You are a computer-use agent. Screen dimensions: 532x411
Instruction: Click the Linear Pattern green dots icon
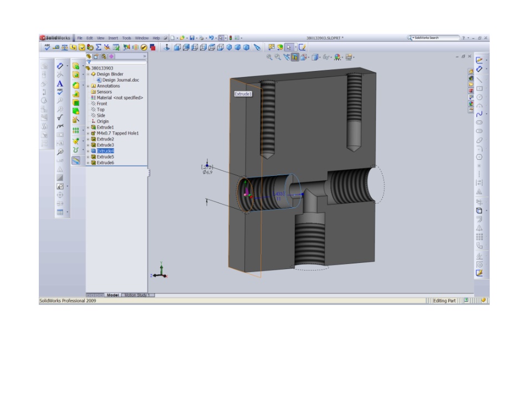76,130
